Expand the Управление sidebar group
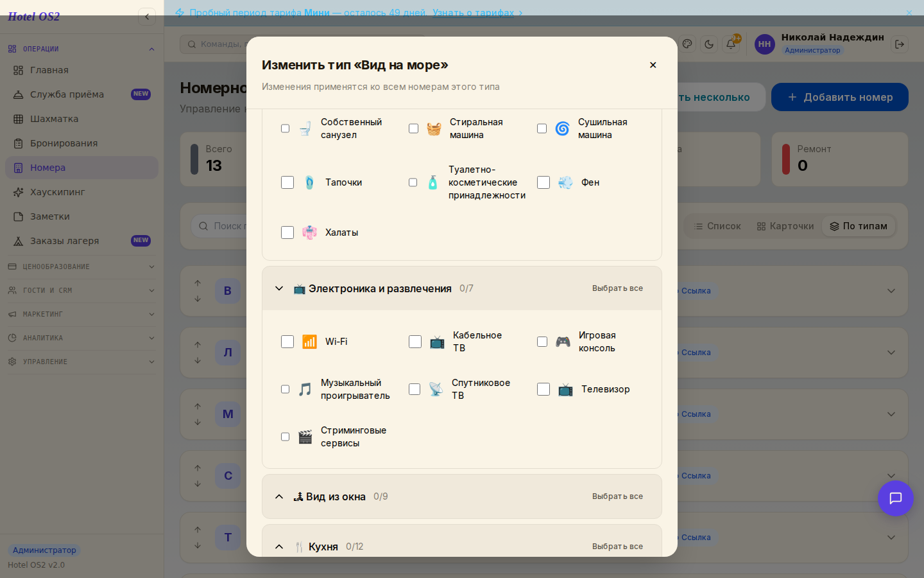This screenshot has height=578, width=924. pos(81,362)
